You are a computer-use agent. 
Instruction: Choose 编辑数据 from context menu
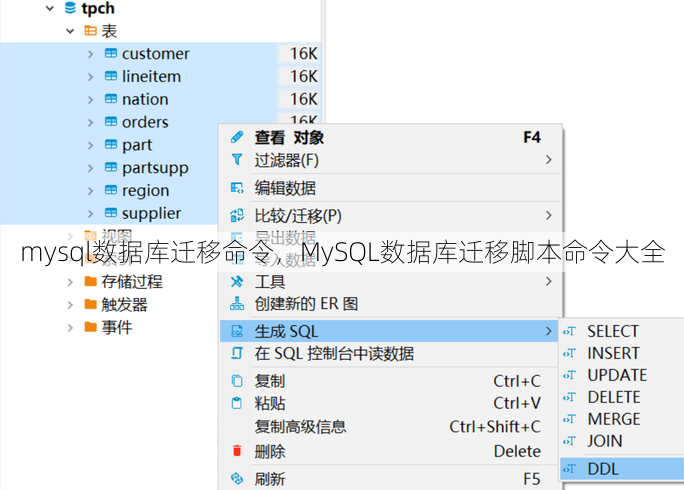point(390,188)
